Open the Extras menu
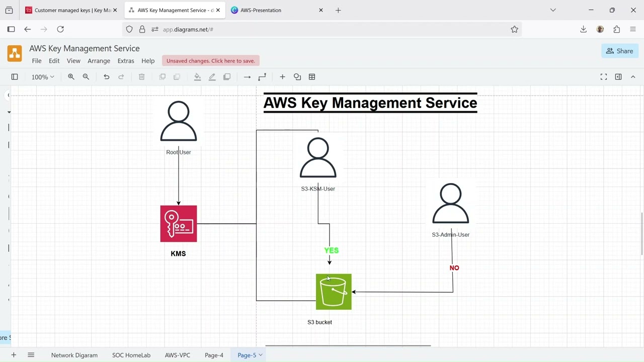This screenshot has height=362, width=644. click(126, 61)
